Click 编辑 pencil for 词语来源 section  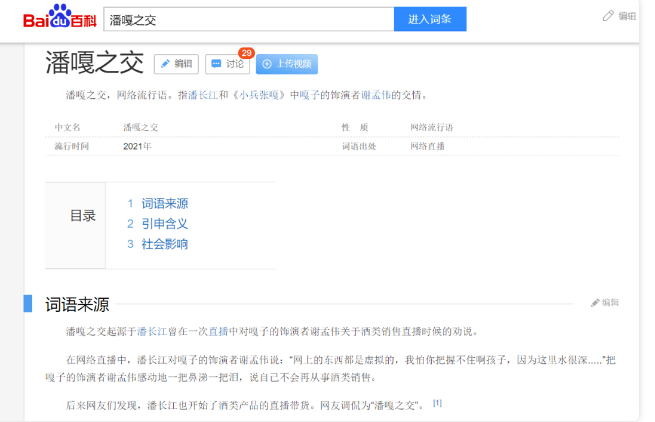605,303
